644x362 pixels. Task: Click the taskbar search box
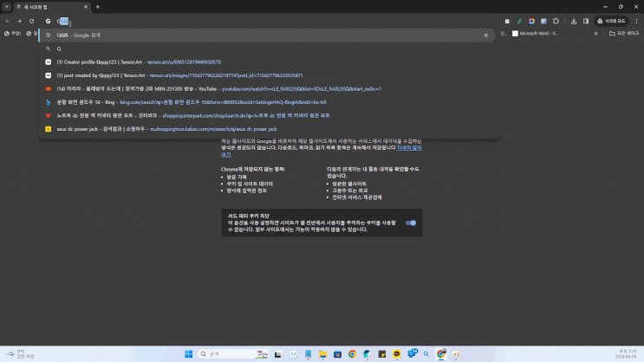(x=234, y=354)
